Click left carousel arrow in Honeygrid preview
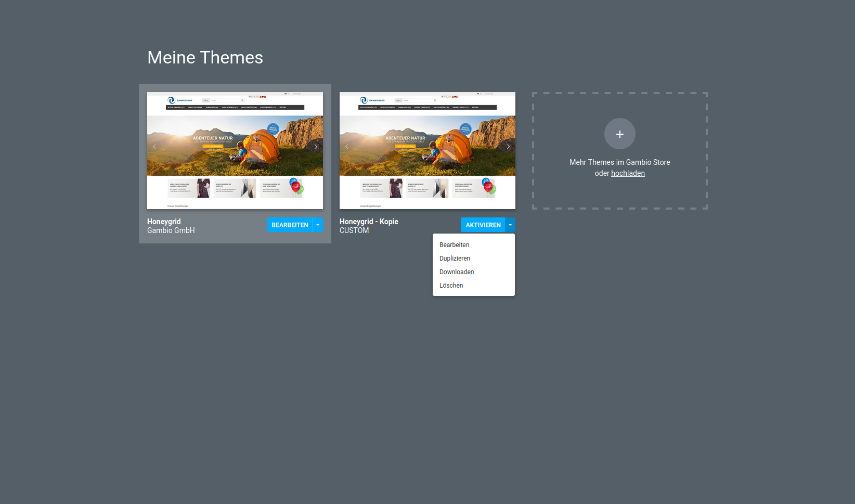 (x=154, y=147)
